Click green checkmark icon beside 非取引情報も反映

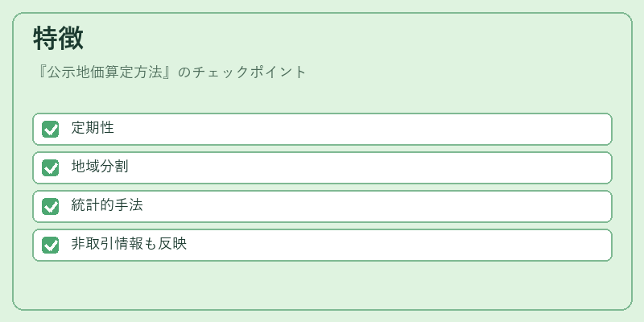pos(51,245)
